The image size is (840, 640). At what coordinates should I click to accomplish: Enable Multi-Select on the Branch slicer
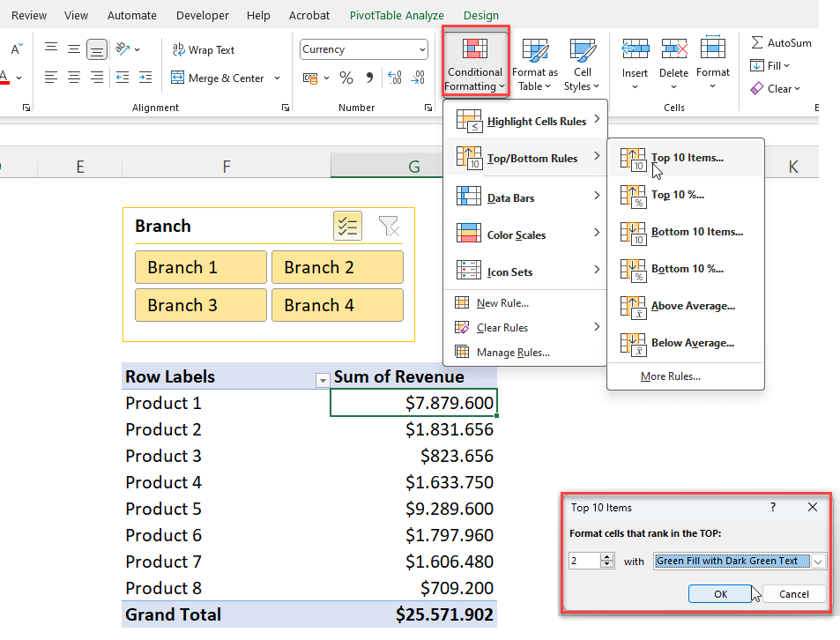[x=347, y=226]
